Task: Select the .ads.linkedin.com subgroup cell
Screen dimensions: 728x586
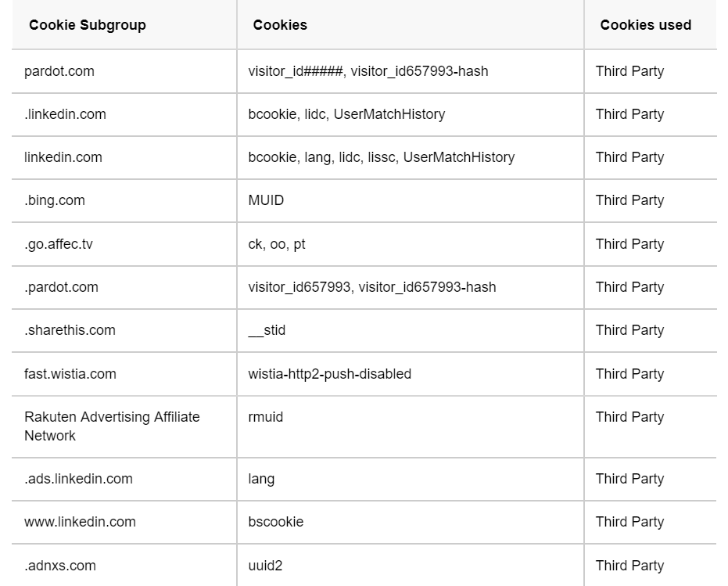Action: (x=78, y=479)
